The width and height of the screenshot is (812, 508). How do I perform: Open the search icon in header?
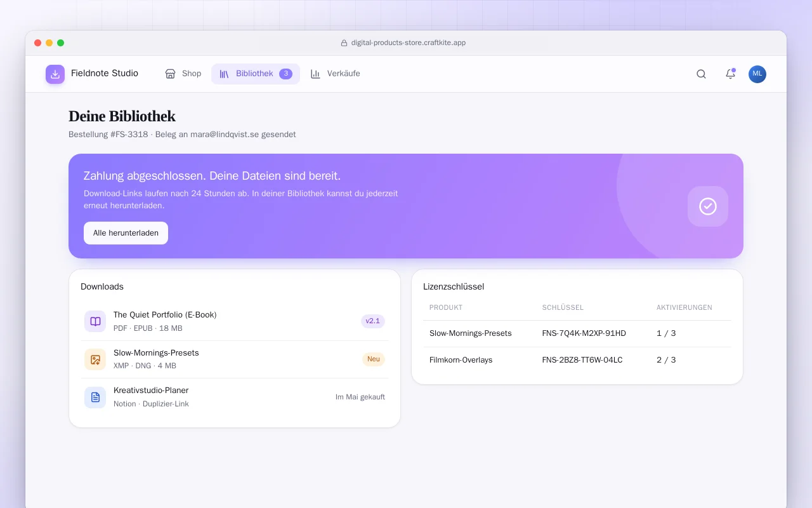701,74
